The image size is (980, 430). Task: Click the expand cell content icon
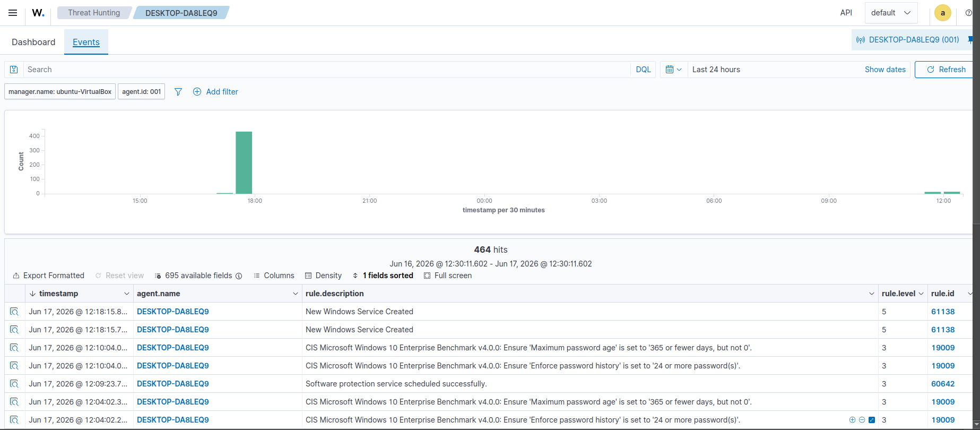[872, 420]
